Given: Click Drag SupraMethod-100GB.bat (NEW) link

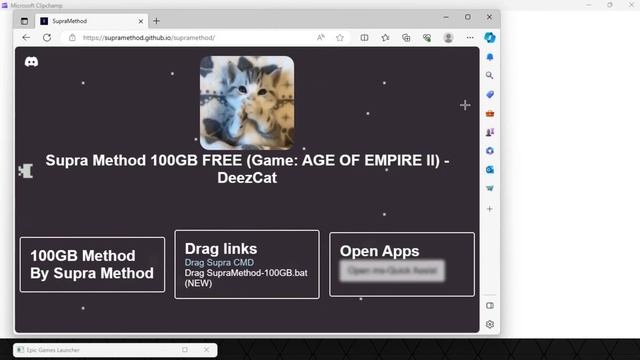Looking at the screenshot, I should click(x=246, y=278).
